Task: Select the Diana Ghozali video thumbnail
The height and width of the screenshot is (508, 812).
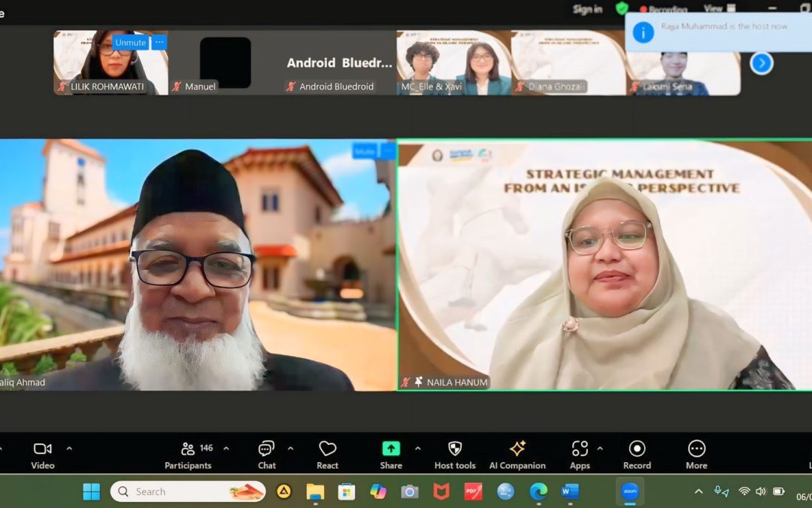Action: click(568, 62)
